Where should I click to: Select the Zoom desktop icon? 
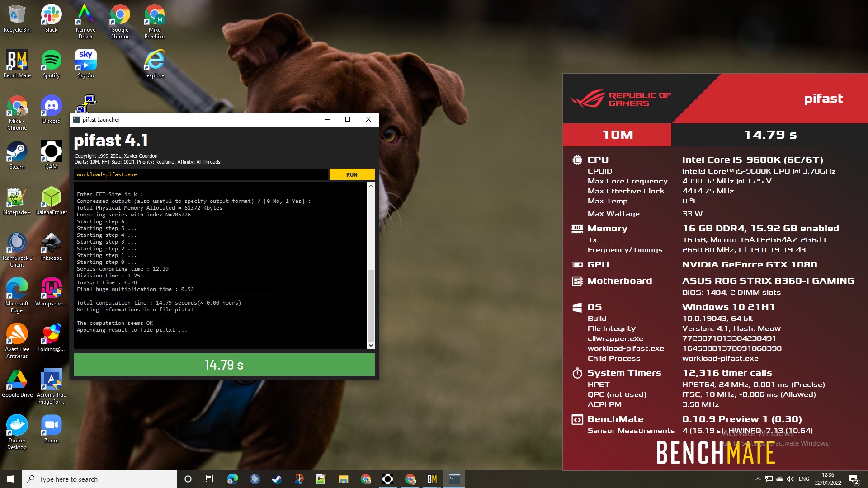tap(51, 429)
